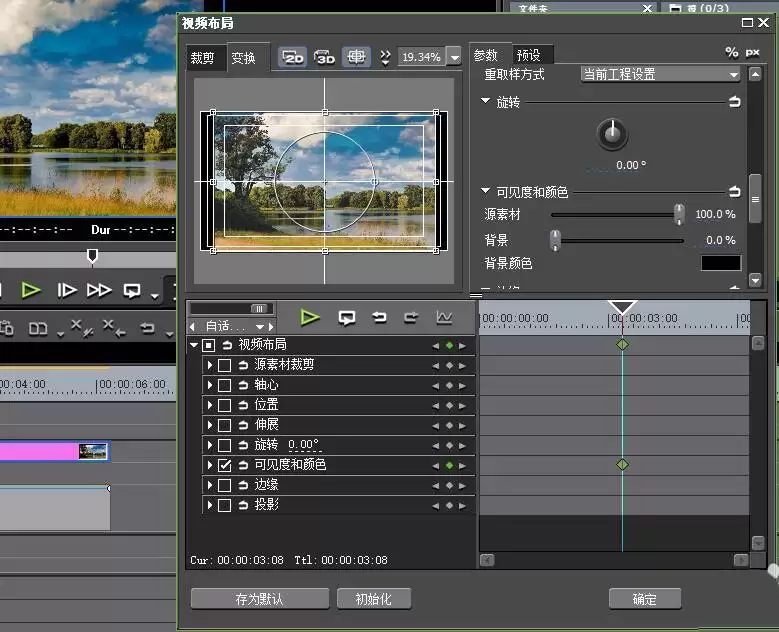Click the 背景颜色 black color swatch

coord(721,263)
